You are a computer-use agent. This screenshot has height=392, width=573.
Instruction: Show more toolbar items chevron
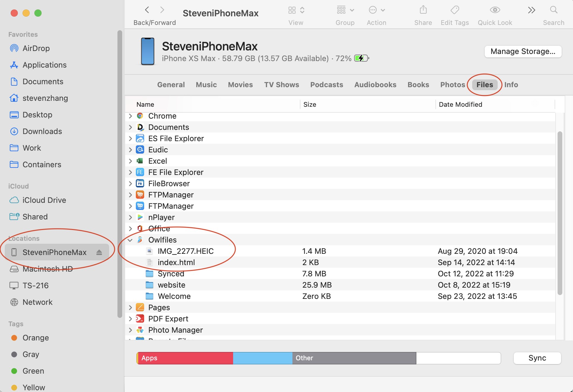point(531,10)
